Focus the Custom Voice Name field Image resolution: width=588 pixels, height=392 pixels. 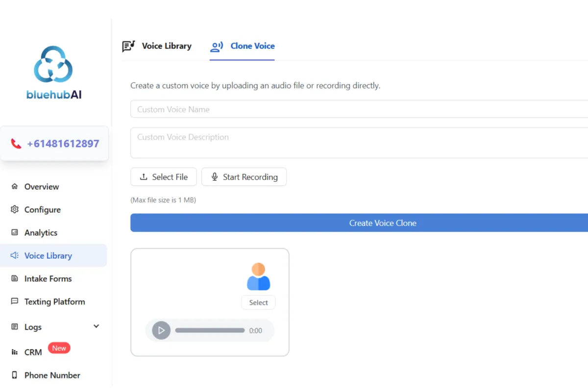click(359, 109)
